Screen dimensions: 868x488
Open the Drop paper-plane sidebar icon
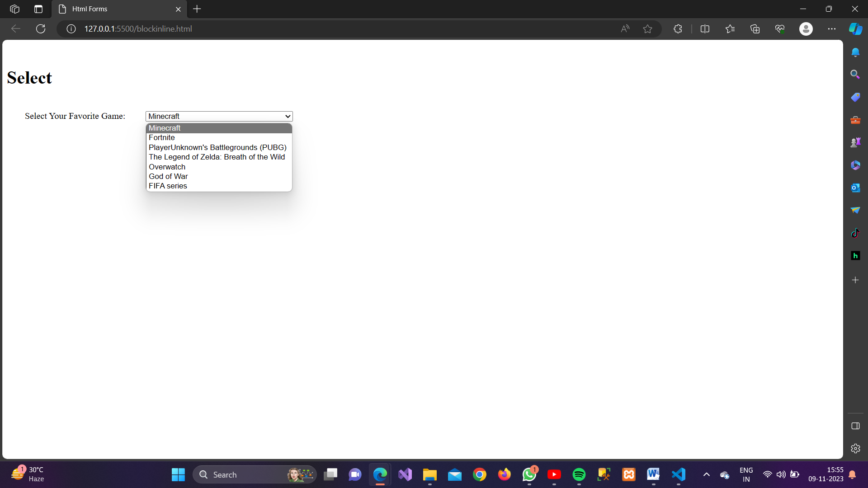point(855,211)
